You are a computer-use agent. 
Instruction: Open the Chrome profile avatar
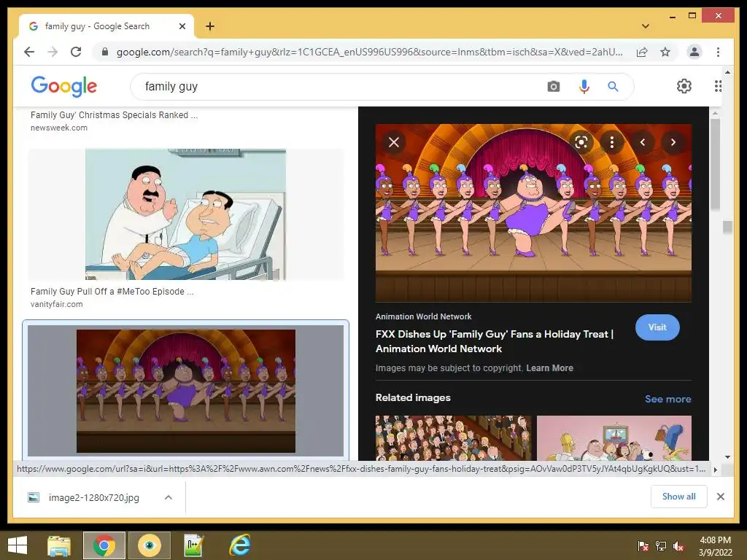click(694, 52)
